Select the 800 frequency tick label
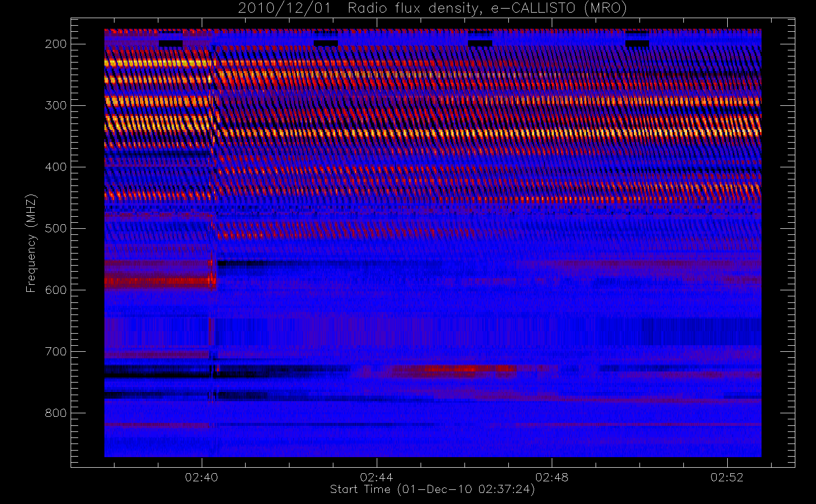 coord(56,413)
